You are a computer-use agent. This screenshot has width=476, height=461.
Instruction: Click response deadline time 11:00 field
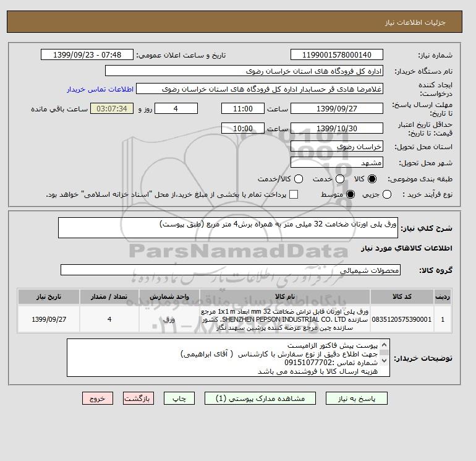click(x=243, y=108)
